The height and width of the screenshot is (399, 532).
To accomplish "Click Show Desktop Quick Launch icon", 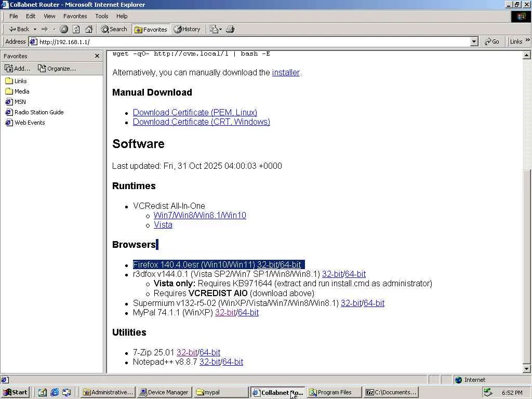I will [43, 393].
